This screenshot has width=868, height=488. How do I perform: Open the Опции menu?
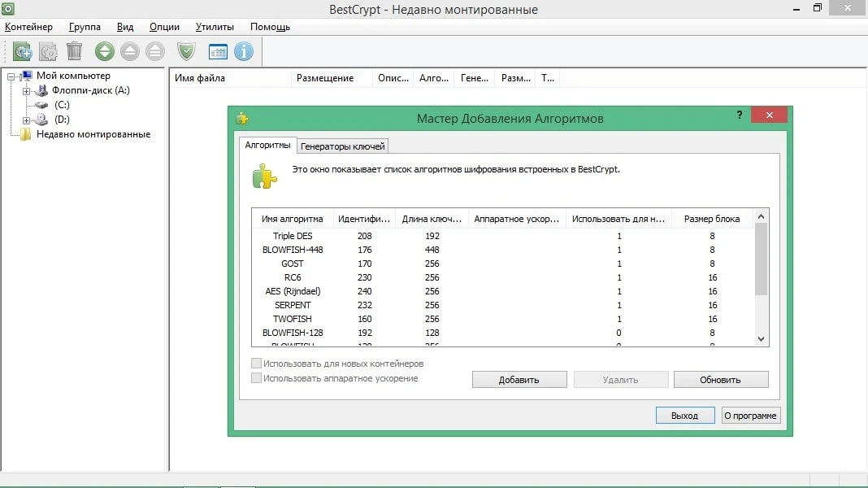point(164,27)
